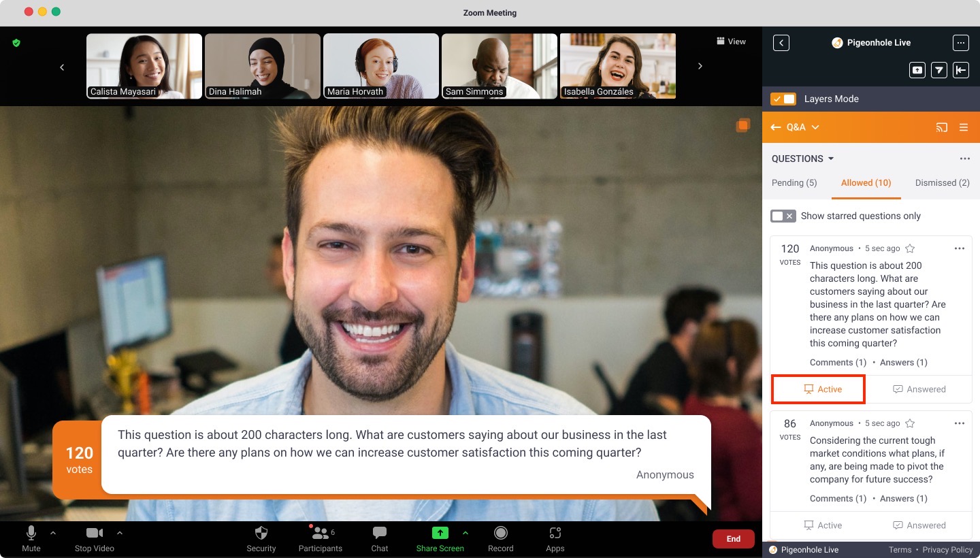The image size is (980, 558).
Task: Click the cast screen icon in Q&A bar
Action: tap(942, 127)
